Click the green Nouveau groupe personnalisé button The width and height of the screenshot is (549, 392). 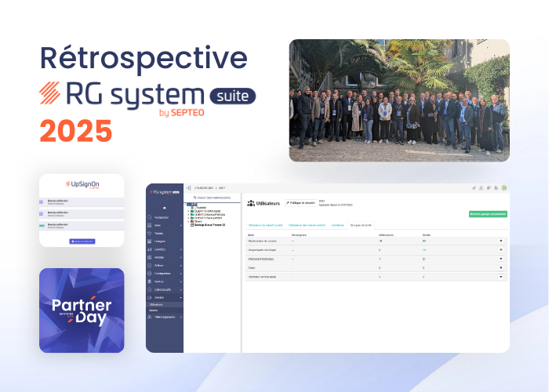(488, 214)
